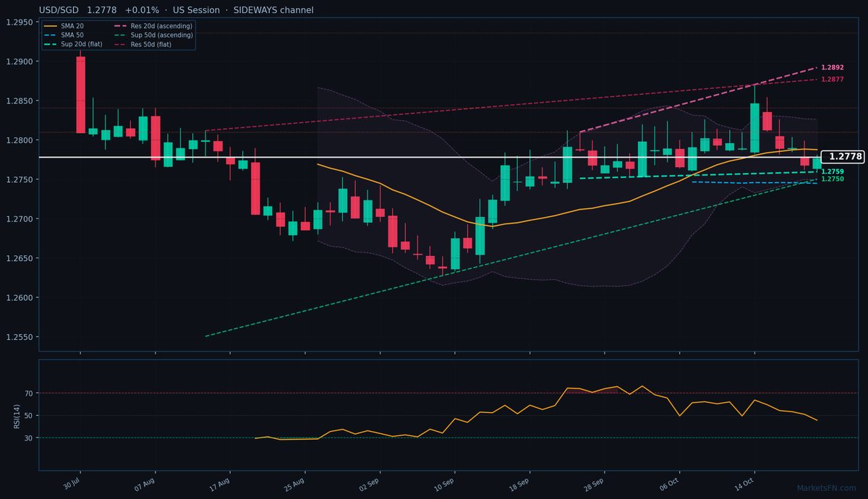Screen dimensions: 868x499
Task: Click the +0.01% change in the title
Action: (142, 10)
